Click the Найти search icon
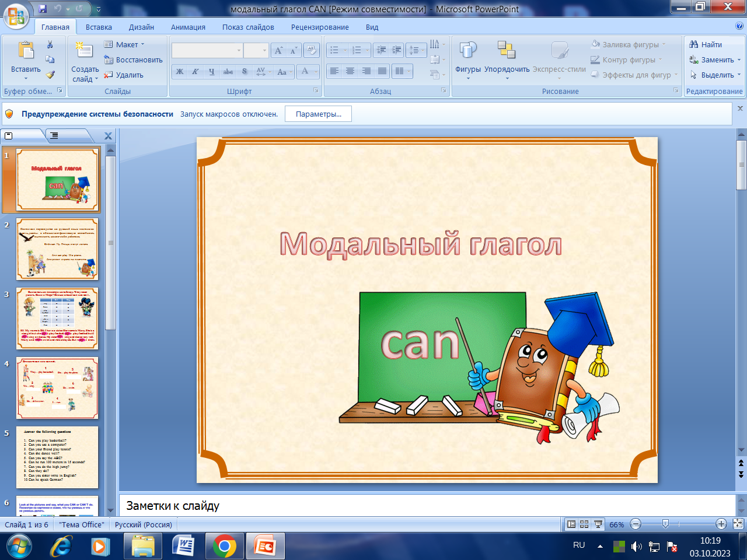747x560 pixels. point(694,44)
